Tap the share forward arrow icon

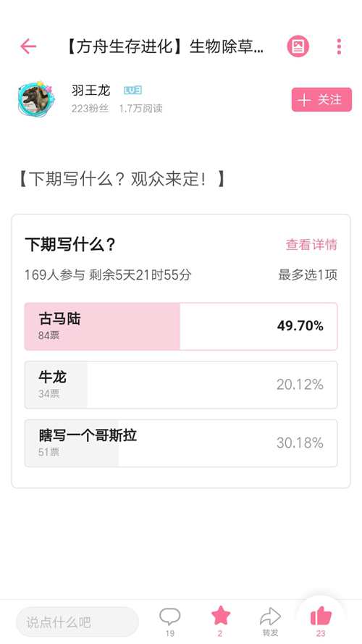pos(270,616)
